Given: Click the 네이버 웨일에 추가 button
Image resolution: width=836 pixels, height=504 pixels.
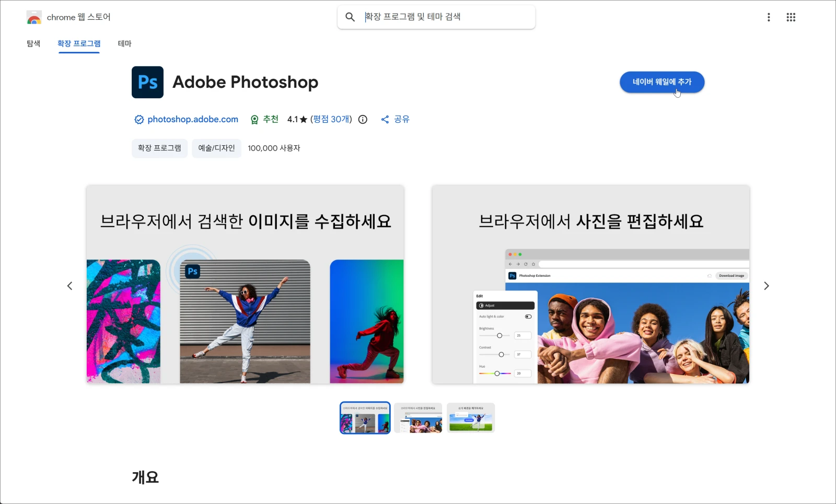Looking at the screenshot, I should point(661,82).
